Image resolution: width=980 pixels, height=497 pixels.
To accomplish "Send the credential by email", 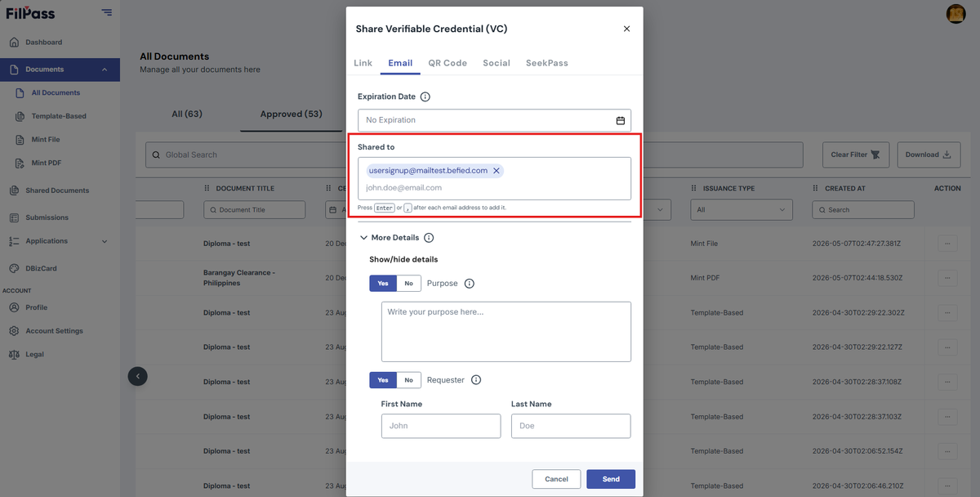I will tap(611, 479).
